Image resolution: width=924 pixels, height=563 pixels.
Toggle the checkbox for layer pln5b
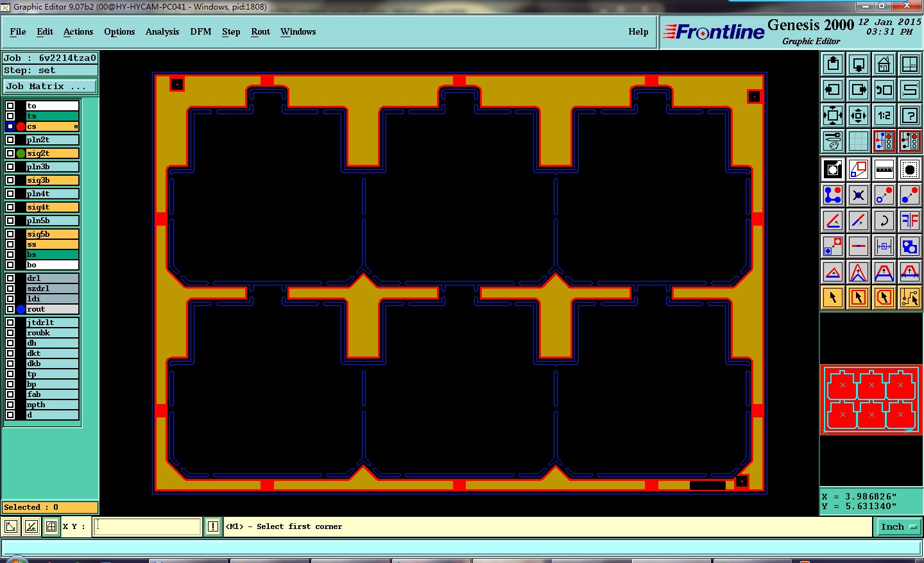(x=10, y=221)
